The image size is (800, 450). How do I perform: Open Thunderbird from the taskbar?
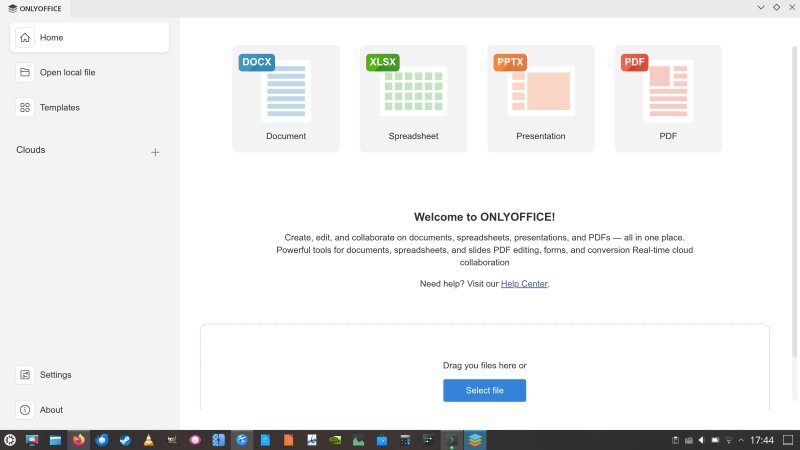pos(102,440)
